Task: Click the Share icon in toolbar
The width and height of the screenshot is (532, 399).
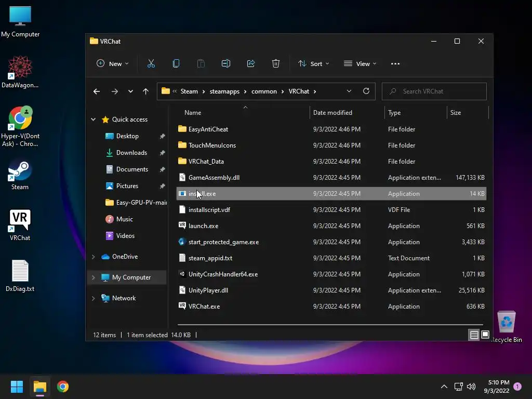Action: click(x=251, y=63)
